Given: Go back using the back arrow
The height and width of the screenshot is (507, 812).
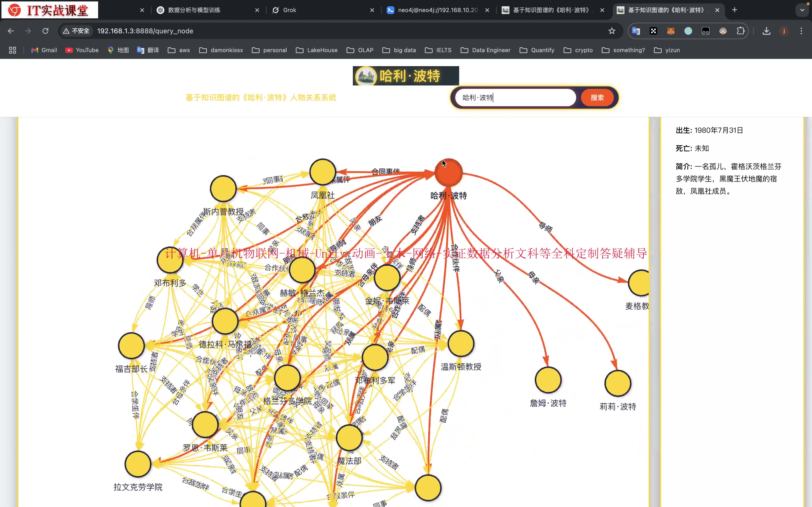Looking at the screenshot, I should tap(11, 31).
